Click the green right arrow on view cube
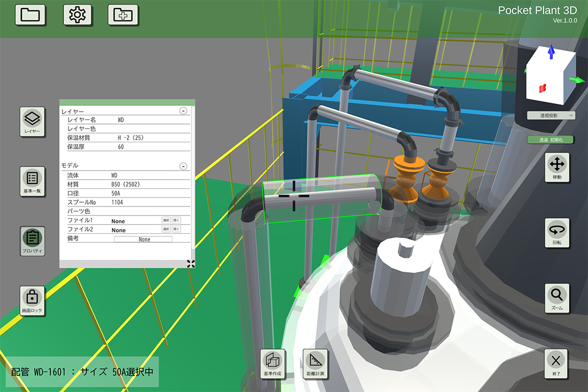Image resolution: width=588 pixels, height=392 pixels. (x=577, y=80)
